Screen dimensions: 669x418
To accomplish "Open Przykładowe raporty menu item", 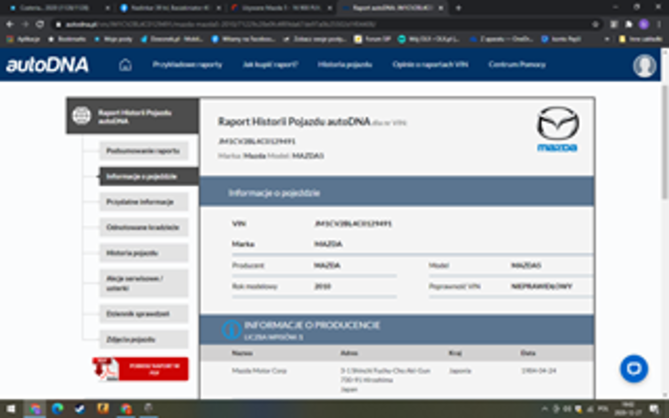I will click(187, 65).
